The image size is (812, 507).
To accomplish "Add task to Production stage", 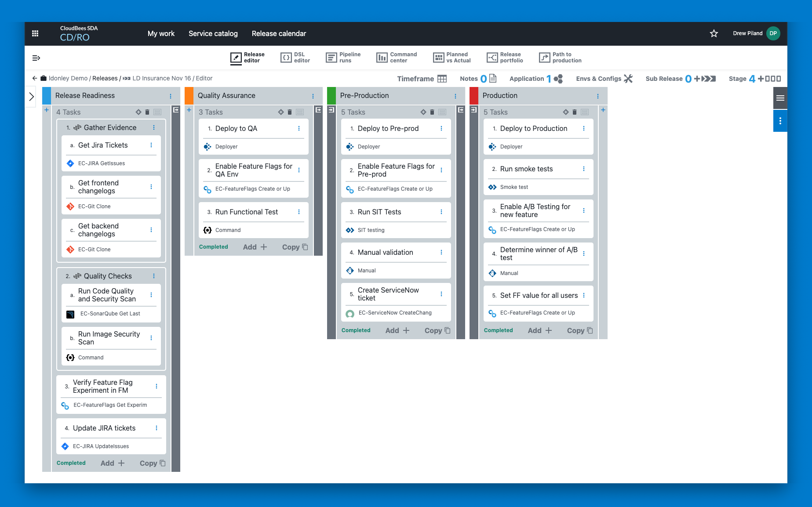I will [x=540, y=330].
